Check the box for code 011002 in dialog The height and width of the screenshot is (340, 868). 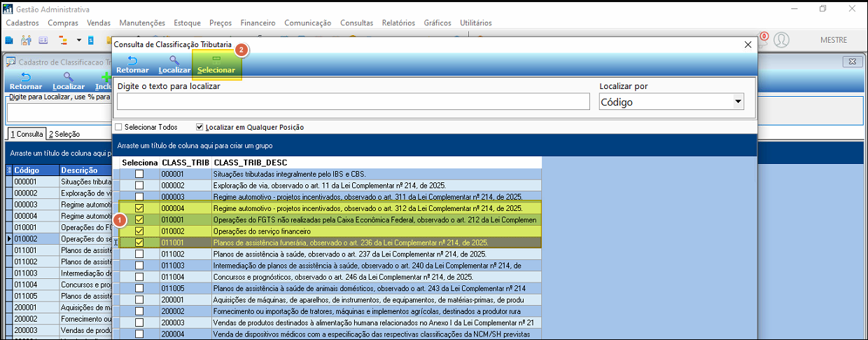(x=140, y=254)
